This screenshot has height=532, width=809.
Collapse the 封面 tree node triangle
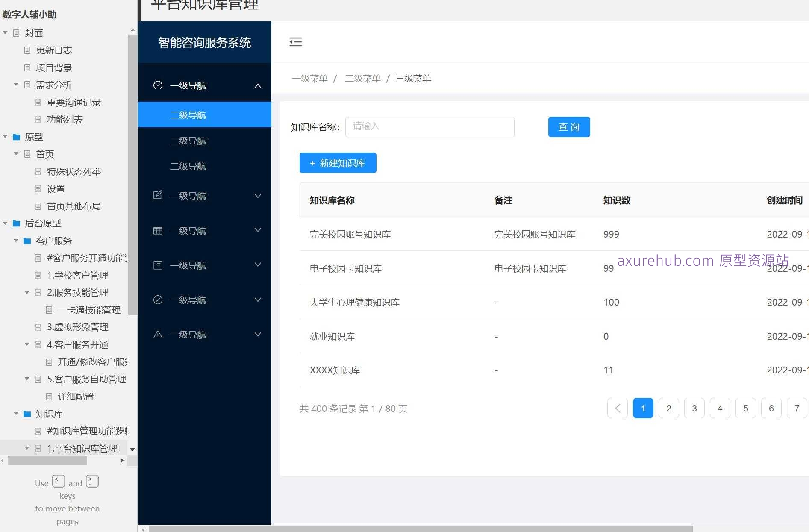5,33
